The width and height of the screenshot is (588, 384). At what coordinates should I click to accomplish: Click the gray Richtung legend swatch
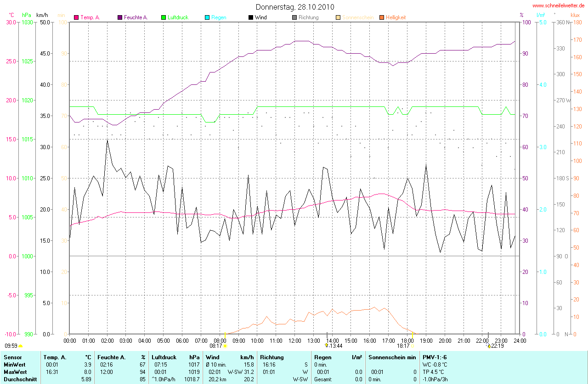pyautogui.click(x=294, y=17)
